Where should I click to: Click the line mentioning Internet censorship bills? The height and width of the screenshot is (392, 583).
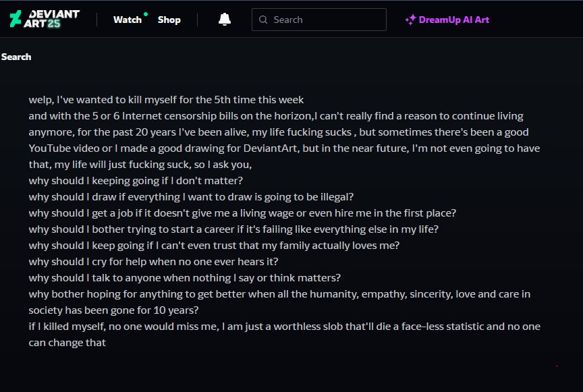coord(276,116)
